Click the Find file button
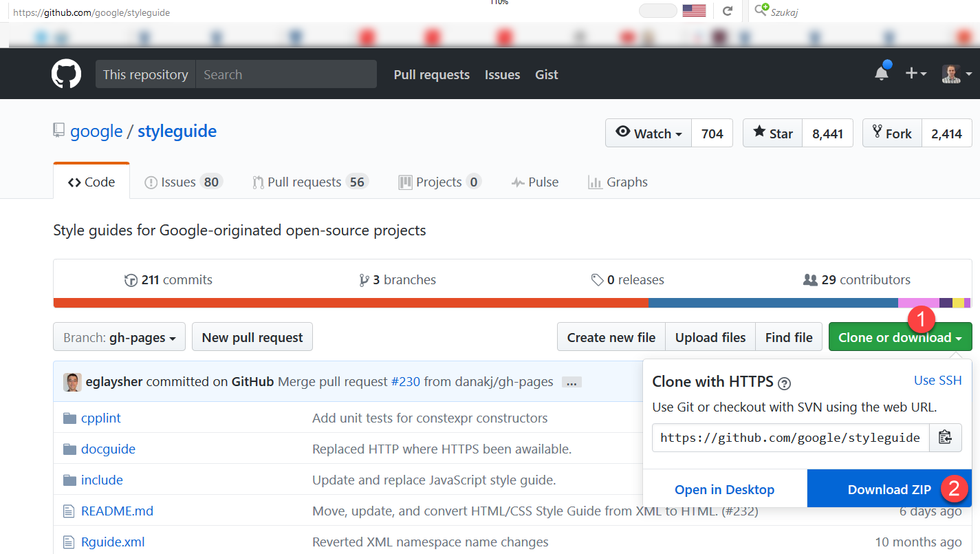Screen dimensions: 980x554 click(x=789, y=337)
